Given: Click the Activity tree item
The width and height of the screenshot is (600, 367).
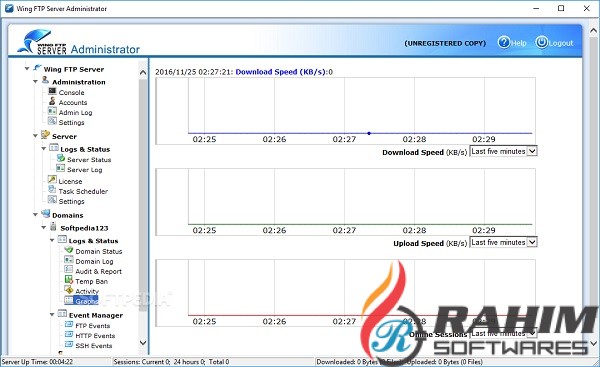Looking at the screenshot, I should pyautogui.click(x=87, y=291).
